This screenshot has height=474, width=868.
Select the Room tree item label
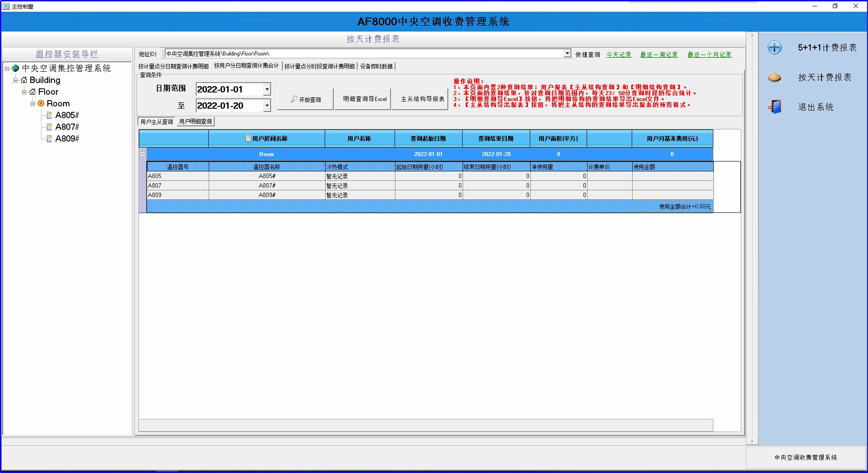(58, 103)
